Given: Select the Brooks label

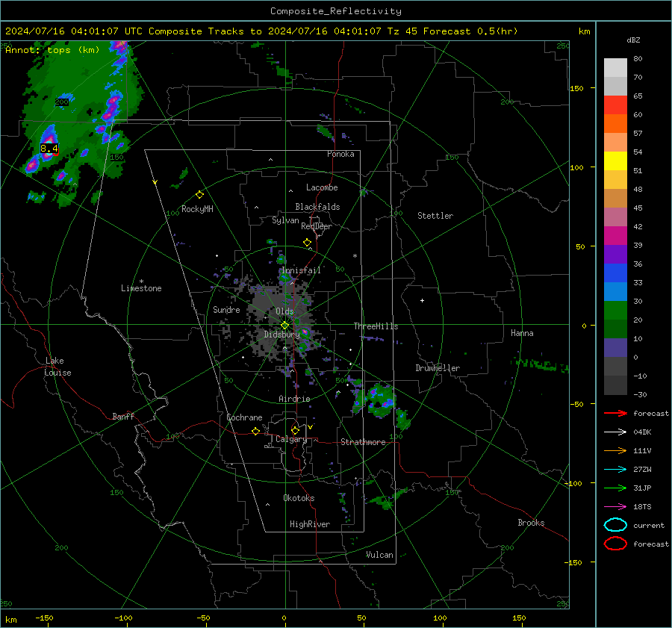Looking at the screenshot, I should point(531,523).
